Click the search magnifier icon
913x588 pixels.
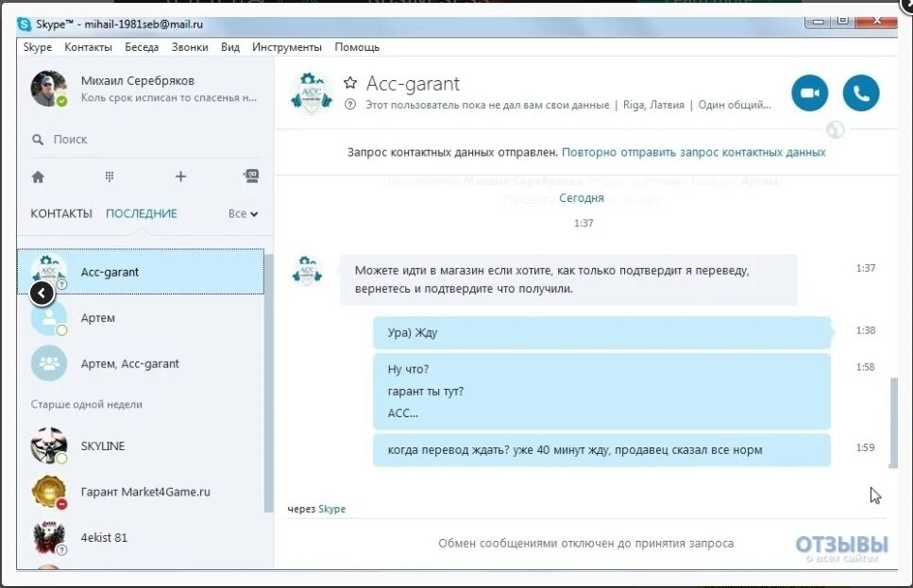click(x=38, y=140)
